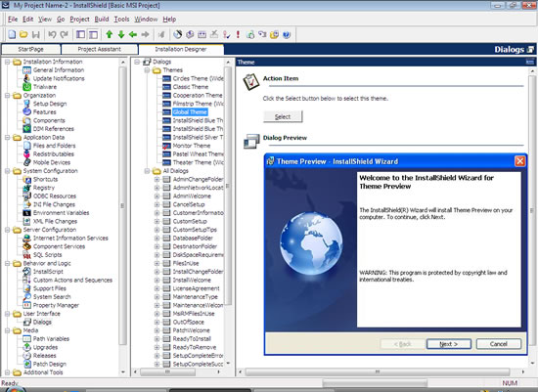538x392 pixels.
Task: Open SQL Scripts view
Action: pyautogui.click(x=47, y=255)
